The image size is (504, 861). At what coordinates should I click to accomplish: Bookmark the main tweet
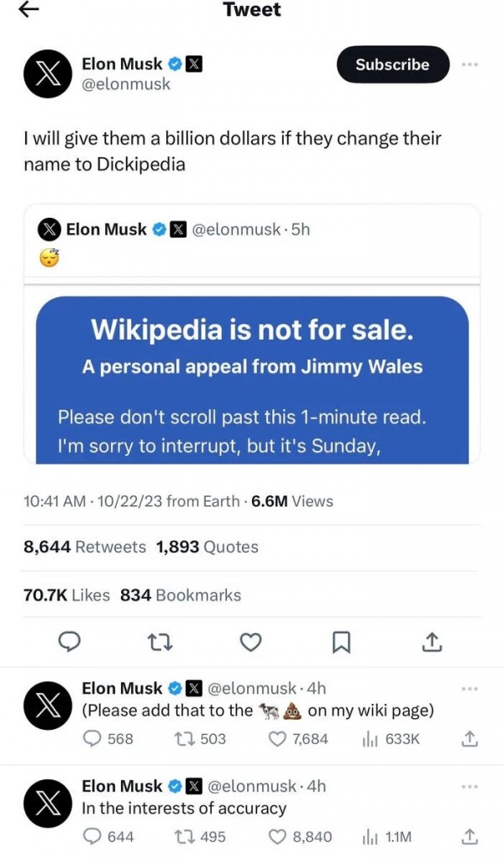click(340, 642)
